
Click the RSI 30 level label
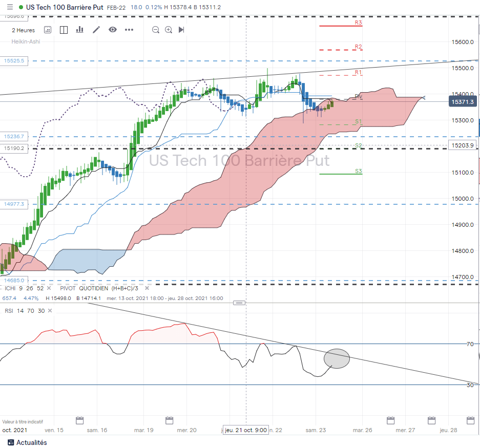(x=470, y=385)
